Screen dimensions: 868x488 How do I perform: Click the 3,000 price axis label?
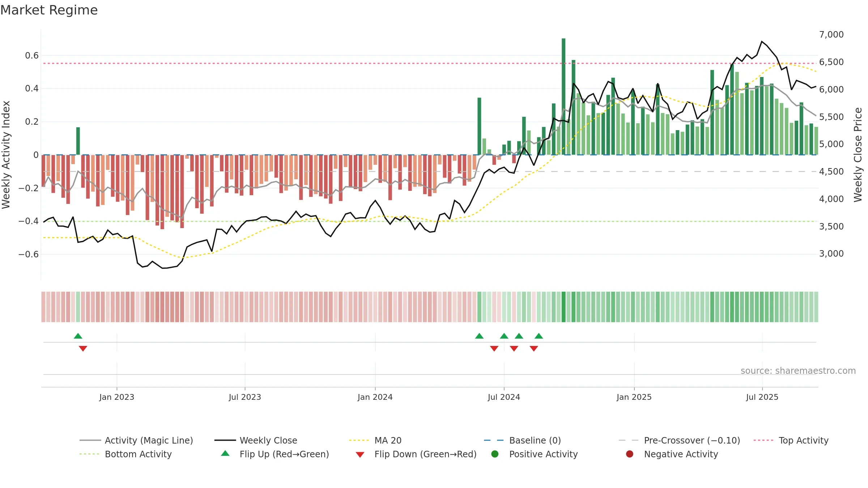[831, 253]
